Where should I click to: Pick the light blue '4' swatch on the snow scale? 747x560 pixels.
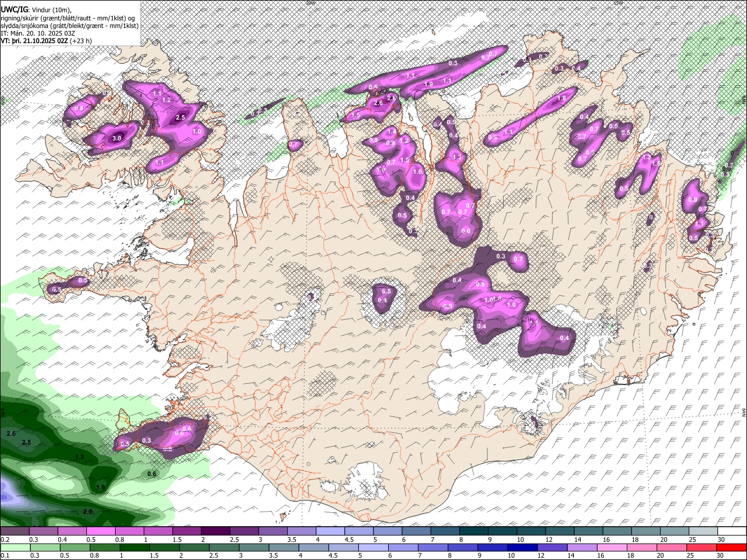tap(330, 531)
